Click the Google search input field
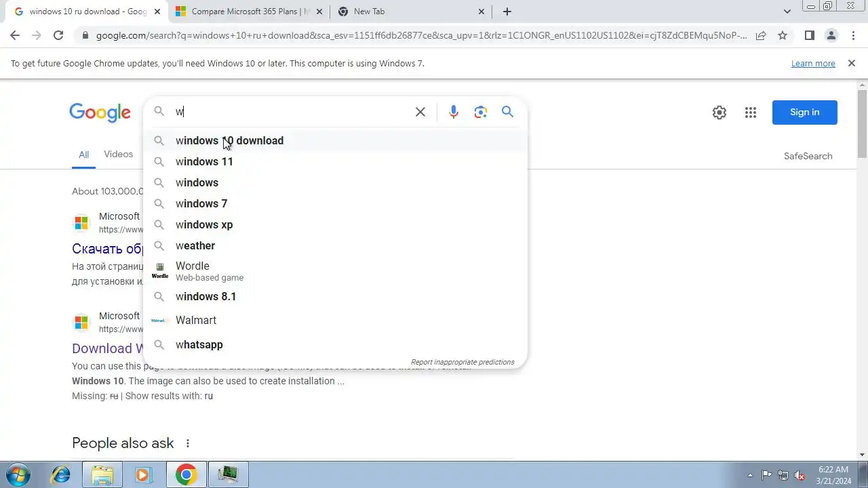 click(292, 112)
